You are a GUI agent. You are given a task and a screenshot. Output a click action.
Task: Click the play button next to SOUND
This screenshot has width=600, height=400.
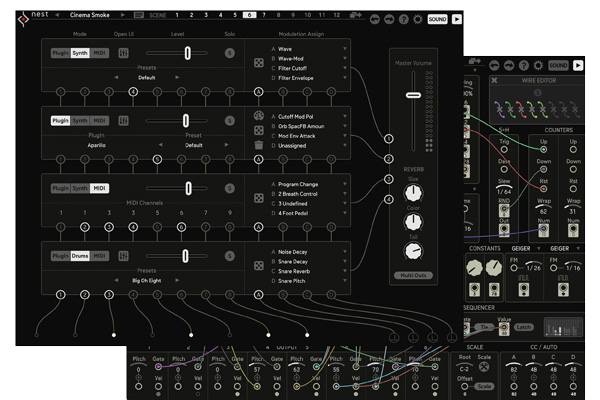pos(457,18)
